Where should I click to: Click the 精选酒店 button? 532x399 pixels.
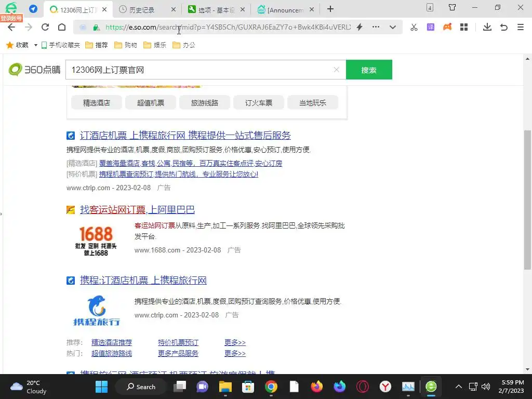click(97, 102)
